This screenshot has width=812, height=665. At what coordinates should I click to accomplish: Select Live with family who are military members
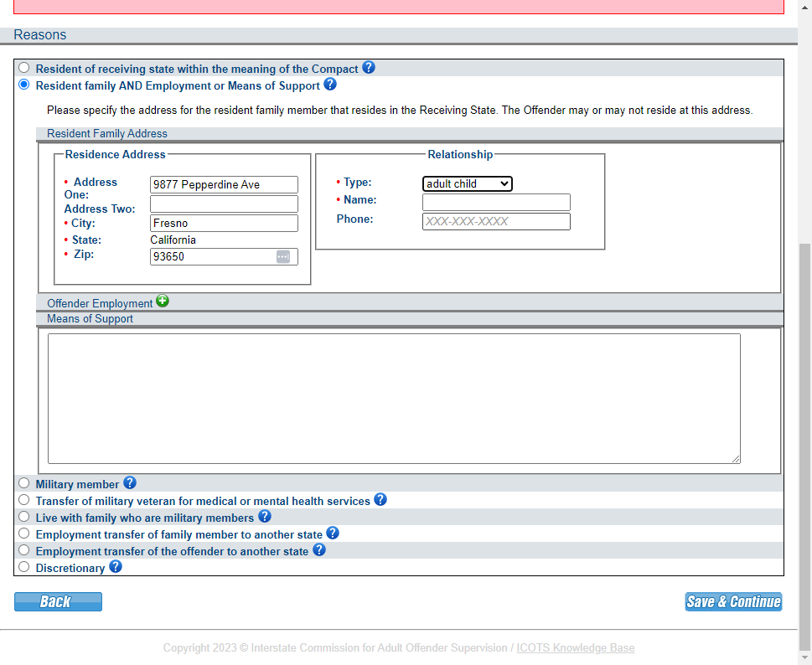click(23, 517)
